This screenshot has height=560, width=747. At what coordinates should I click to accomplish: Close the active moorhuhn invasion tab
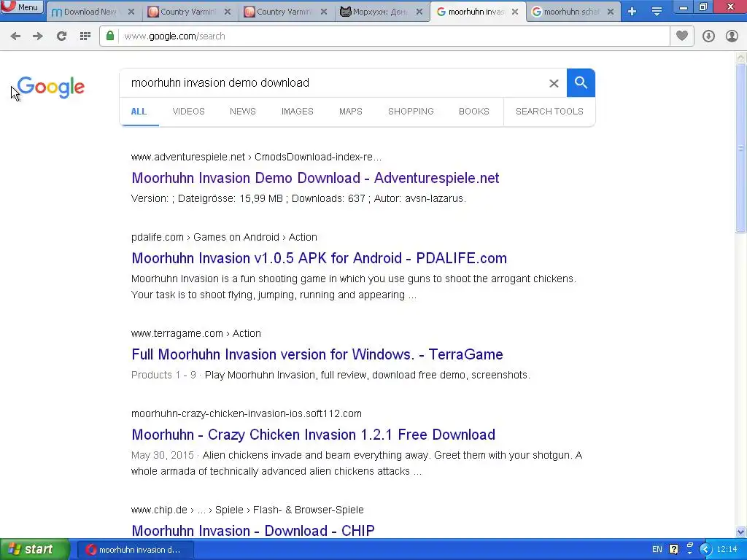(x=515, y=12)
